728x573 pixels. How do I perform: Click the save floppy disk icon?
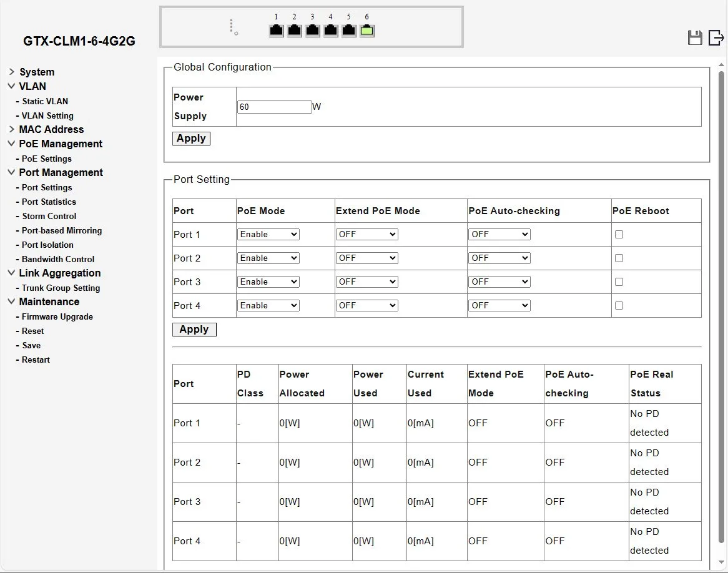point(695,38)
